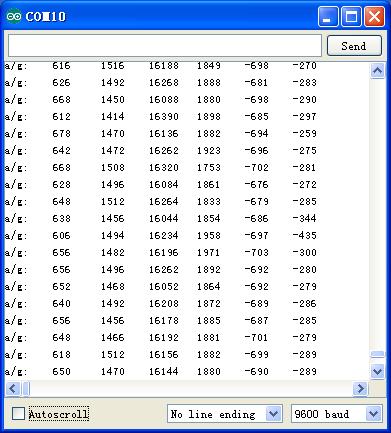The image size is (391, 433).
Task: Click the arrow beside No line ending
Action: point(274,414)
